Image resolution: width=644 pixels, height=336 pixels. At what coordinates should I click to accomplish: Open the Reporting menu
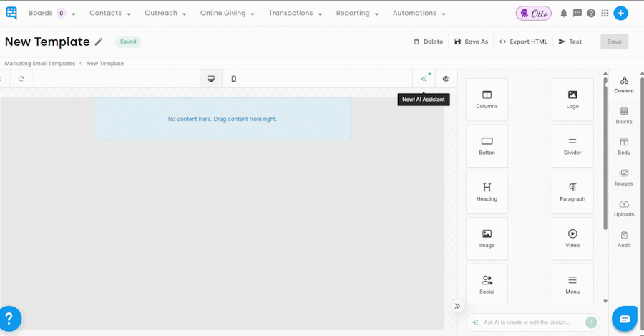pyautogui.click(x=353, y=13)
